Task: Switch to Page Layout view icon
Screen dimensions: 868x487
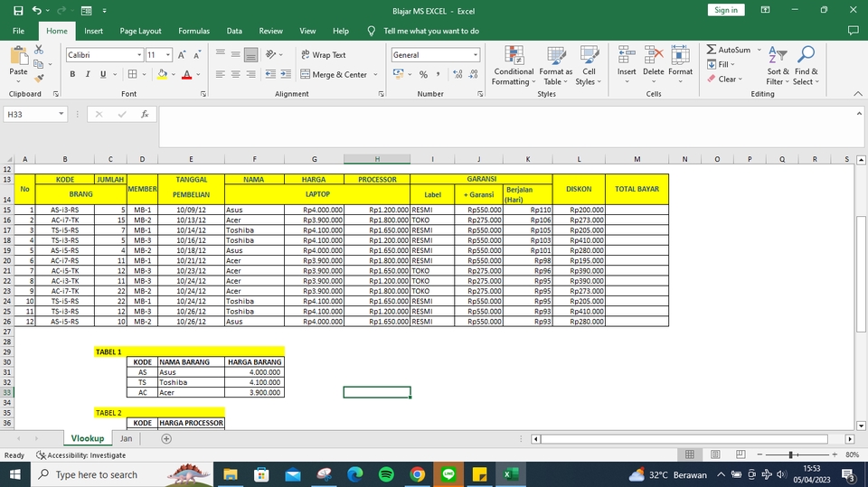Action: pyautogui.click(x=715, y=454)
